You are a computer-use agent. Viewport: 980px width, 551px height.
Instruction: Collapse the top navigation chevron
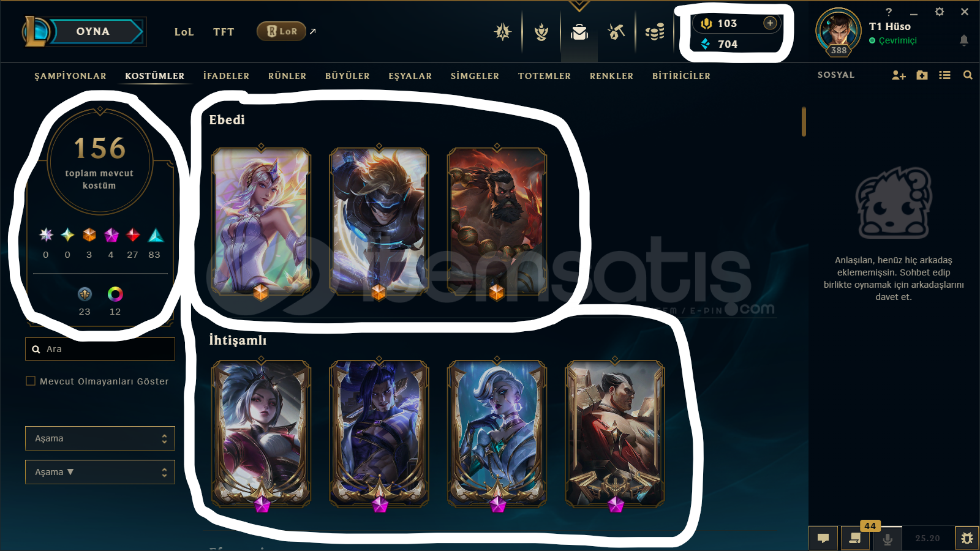tap(579, 6)
